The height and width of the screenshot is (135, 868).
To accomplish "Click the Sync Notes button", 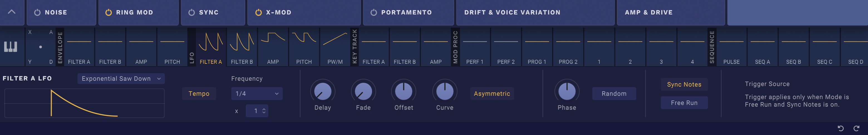I will [x=684, y=85].
